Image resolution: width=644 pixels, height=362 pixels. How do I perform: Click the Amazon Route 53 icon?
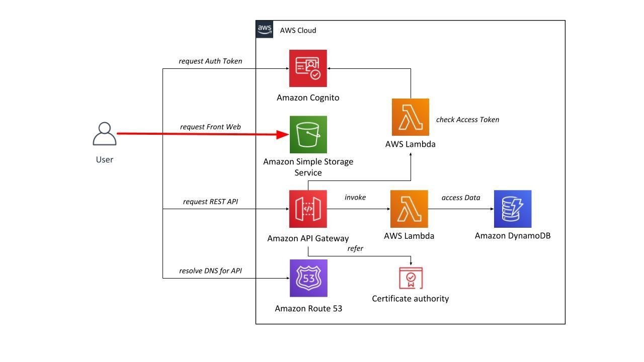tap(308, 278)
